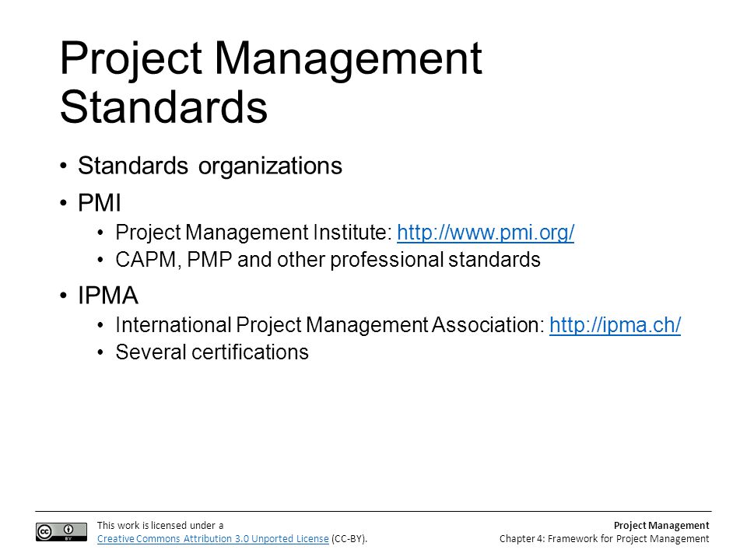The width and height of the screenshot is (747, 560).
Task: Click the bold "Project Management" footer label
Action: coord(661,525)
